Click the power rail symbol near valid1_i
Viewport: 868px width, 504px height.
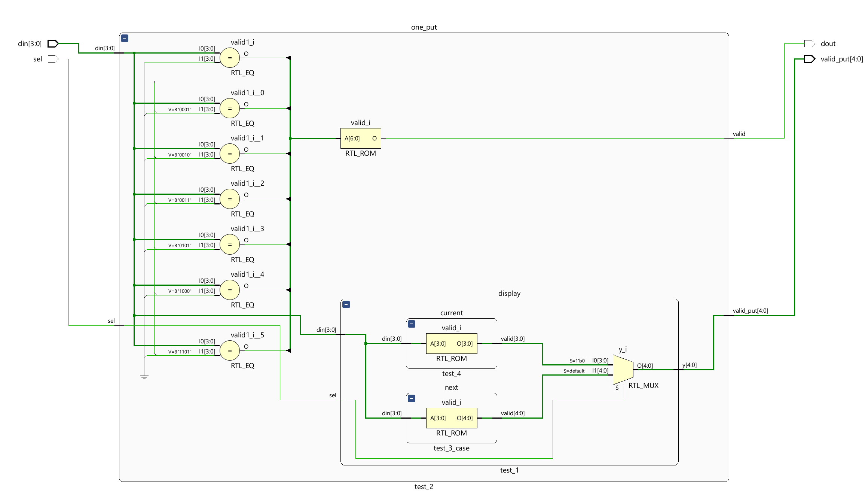[x=154, y=81]
